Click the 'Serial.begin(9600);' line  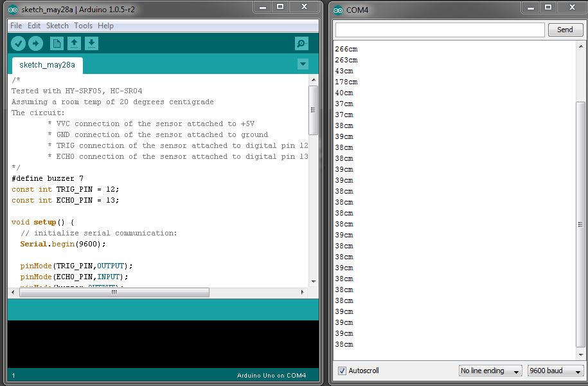(x=63, y=244)
